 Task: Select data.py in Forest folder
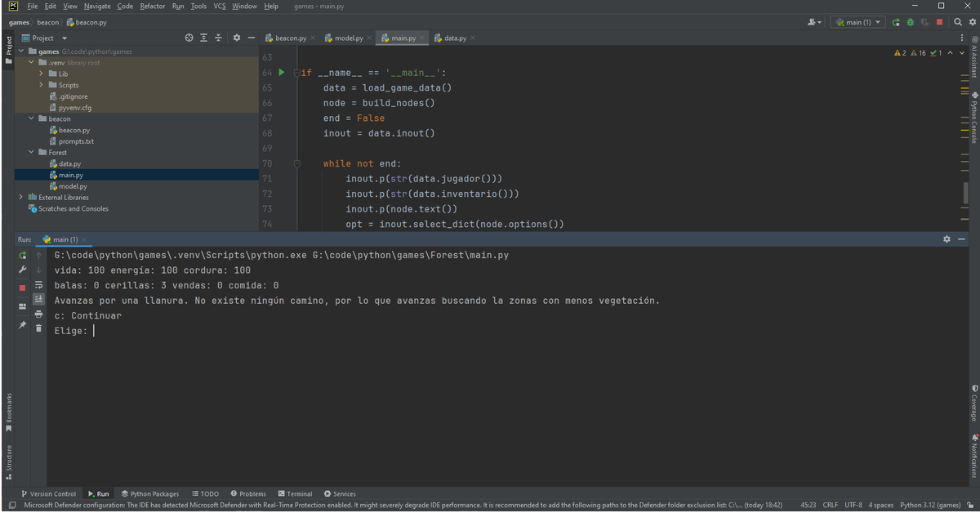(x=65, y=163)
